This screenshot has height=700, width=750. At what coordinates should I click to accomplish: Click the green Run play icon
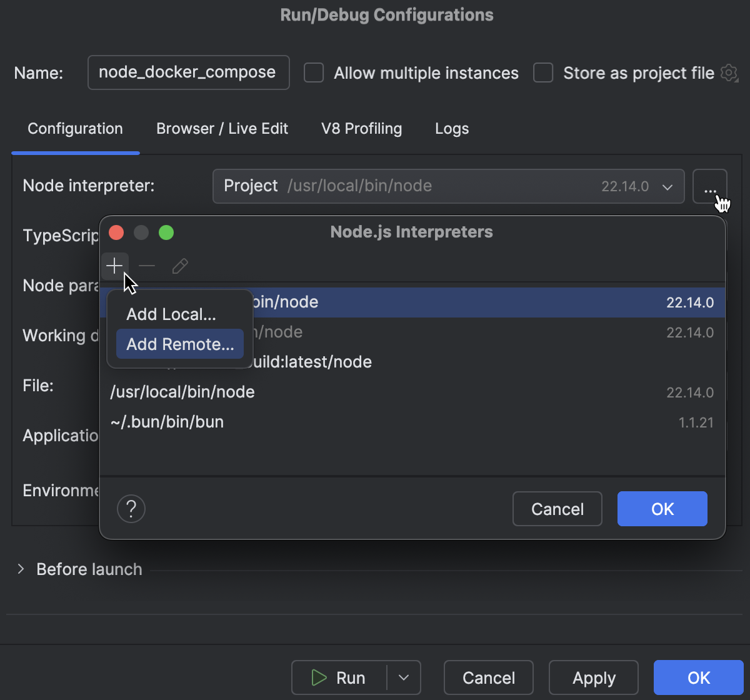coord(319,677)
